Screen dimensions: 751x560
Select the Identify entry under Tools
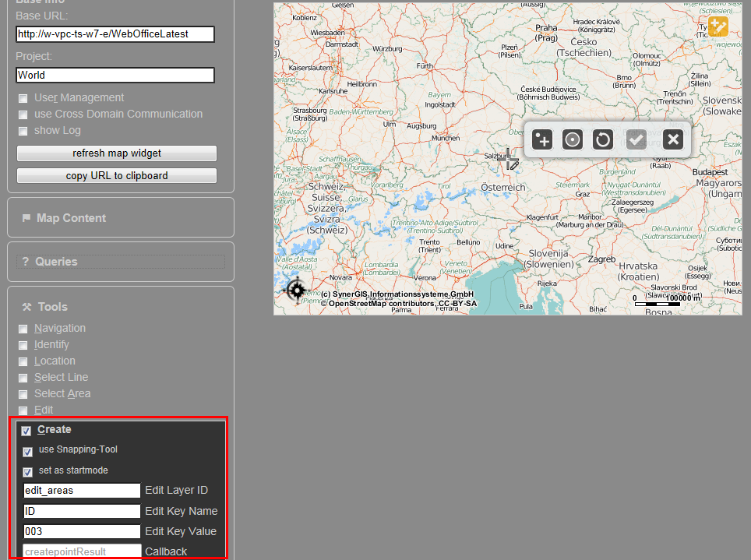tap(51, 344)
